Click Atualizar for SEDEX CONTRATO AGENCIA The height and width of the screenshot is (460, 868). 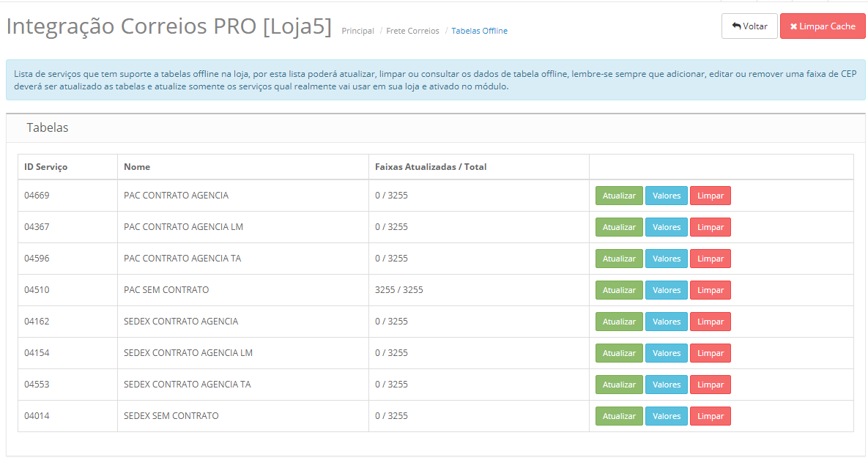619,322
